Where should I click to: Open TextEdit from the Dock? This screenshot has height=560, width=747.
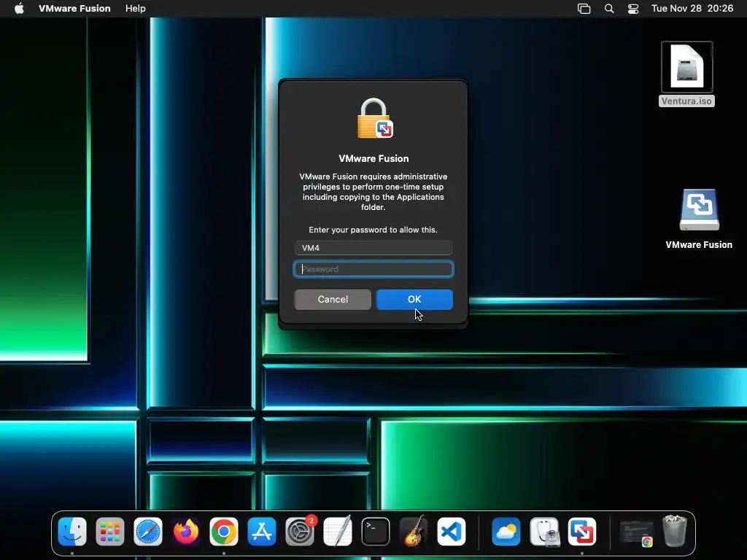(x=337, y=532)
